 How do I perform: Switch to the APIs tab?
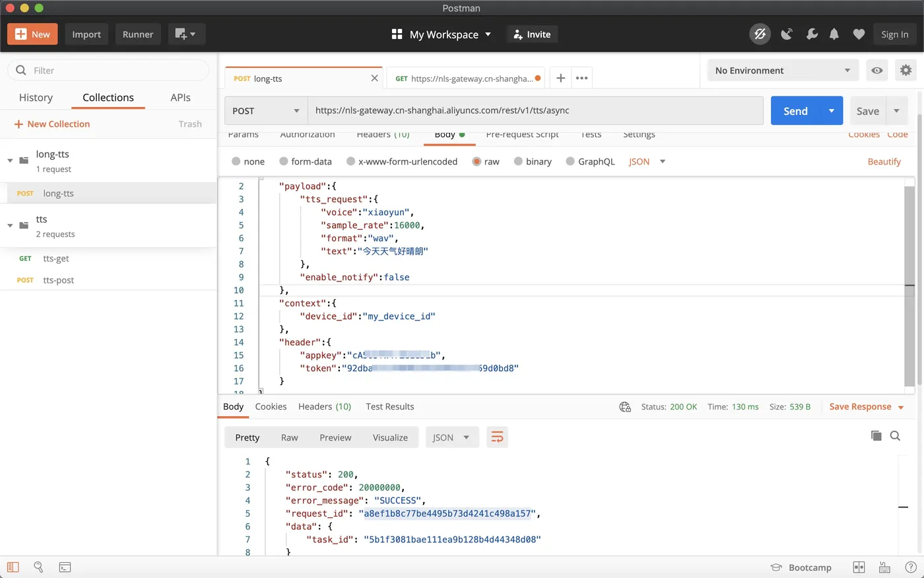pos(180,97)
